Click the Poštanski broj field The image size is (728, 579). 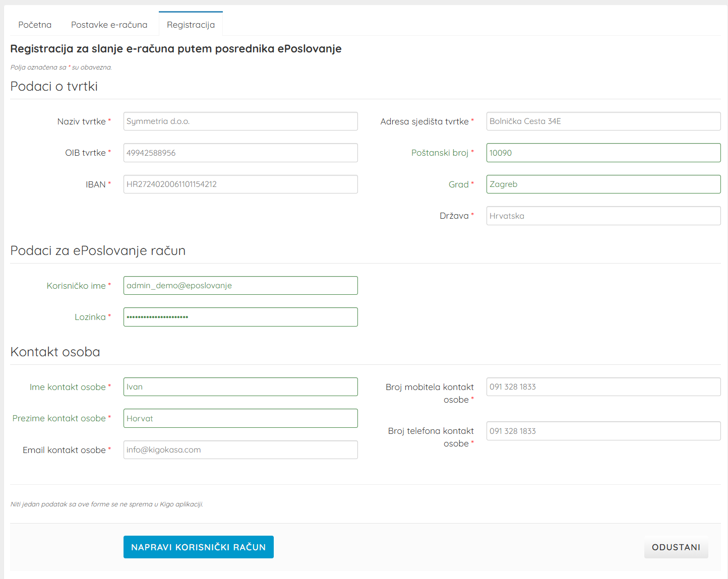603,153
